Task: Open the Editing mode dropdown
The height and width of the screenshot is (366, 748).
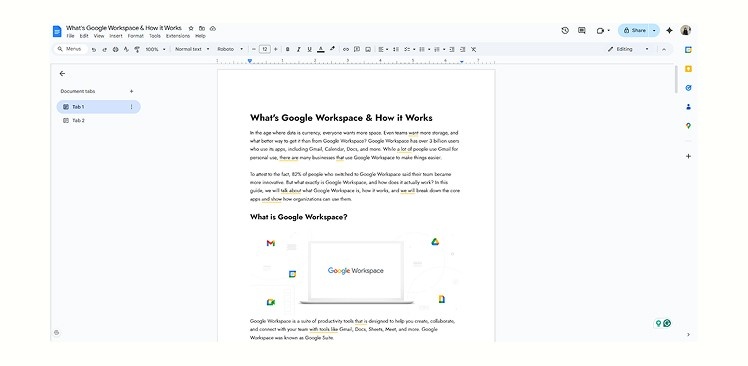Action: coord(628,49)
